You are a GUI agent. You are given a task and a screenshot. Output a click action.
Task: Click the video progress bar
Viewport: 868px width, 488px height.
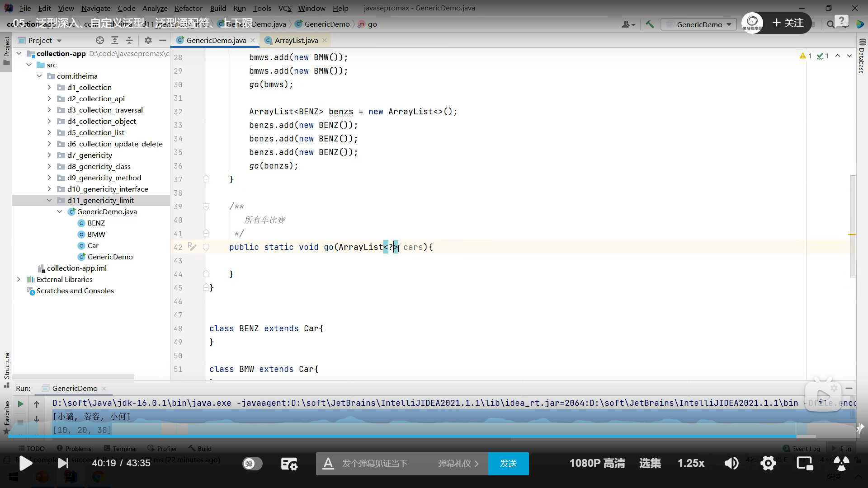(x=407, y=436)
